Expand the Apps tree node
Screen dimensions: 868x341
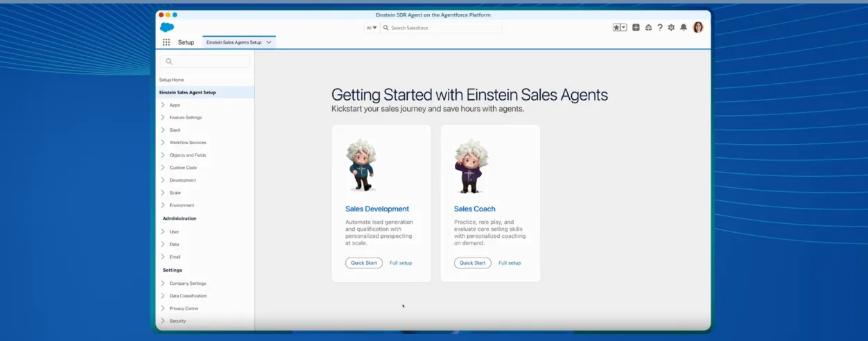click(163, 105)
